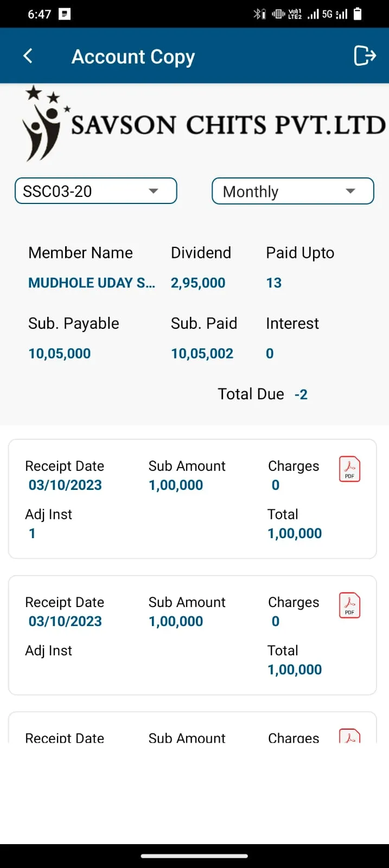Tap the Paid Upto label
Viewport: 389px width, 868px height.
pos(300,253)
